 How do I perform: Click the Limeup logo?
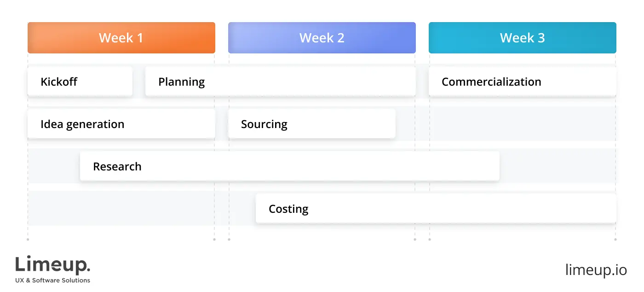point(53,265)
